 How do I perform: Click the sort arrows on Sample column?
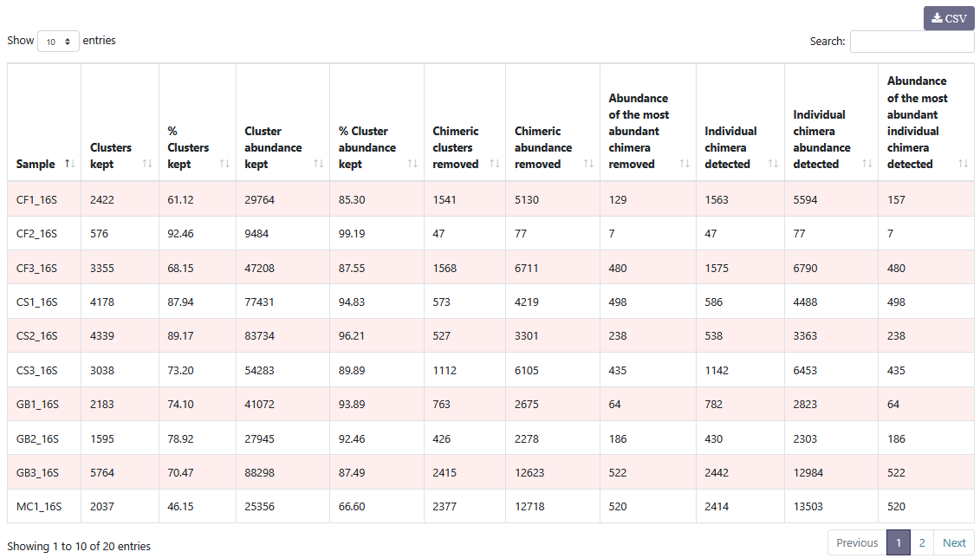coord(69,164)
